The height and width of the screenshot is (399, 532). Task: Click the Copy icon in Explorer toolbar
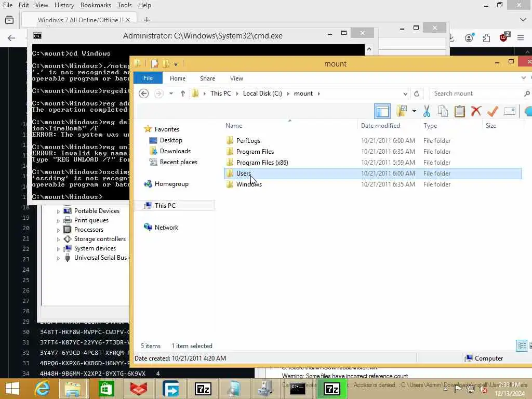coord(443,111)
